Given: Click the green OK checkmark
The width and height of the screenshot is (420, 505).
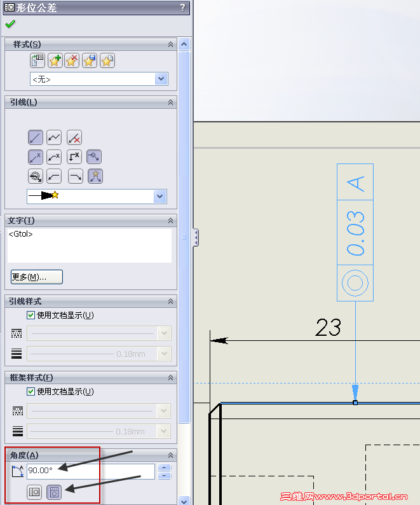Looking at the screenshot, I should coord(10,24).
